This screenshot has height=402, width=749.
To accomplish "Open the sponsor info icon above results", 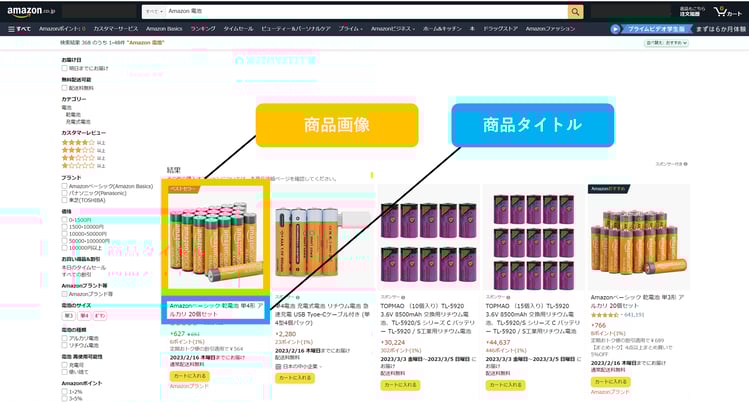I will 685,164.
